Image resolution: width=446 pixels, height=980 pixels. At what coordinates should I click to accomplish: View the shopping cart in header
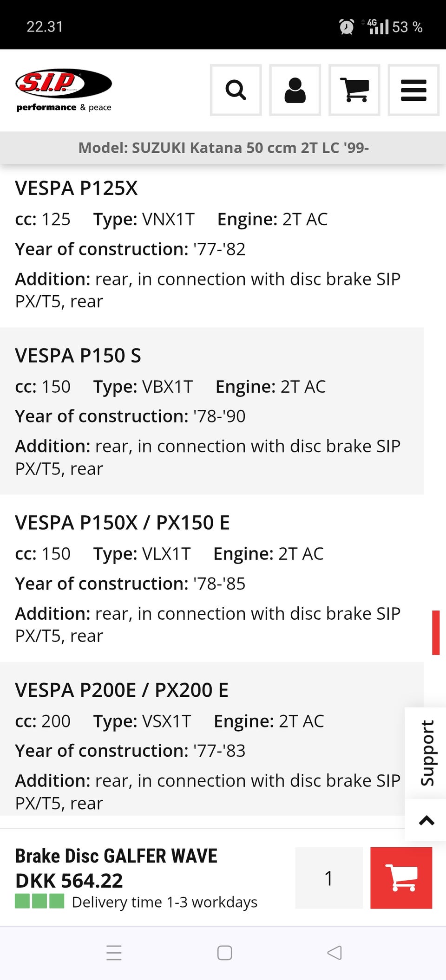[354, 90]
